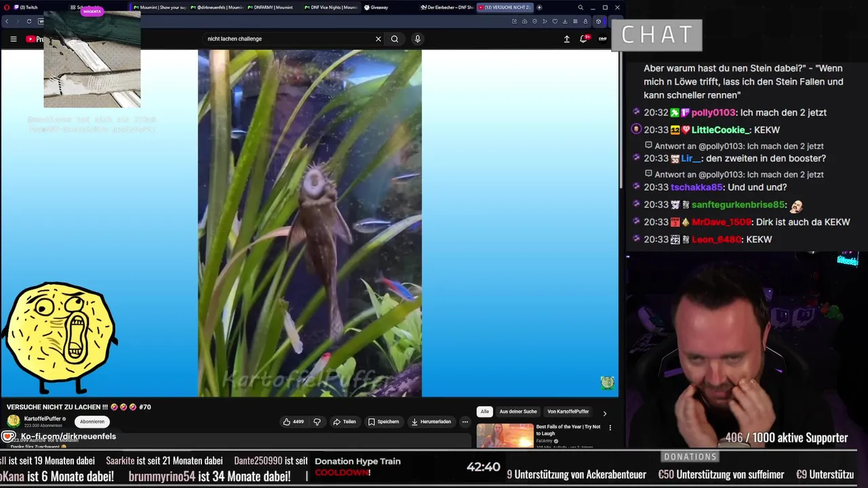Click the magnifier search button
The width and height of the screenshot is (868, 488).
[x=395, y=39]
